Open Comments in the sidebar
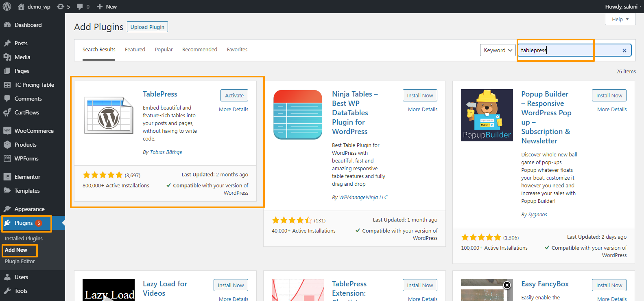The width and height of the screenshot is (644, 301). (x=28, y=99)
